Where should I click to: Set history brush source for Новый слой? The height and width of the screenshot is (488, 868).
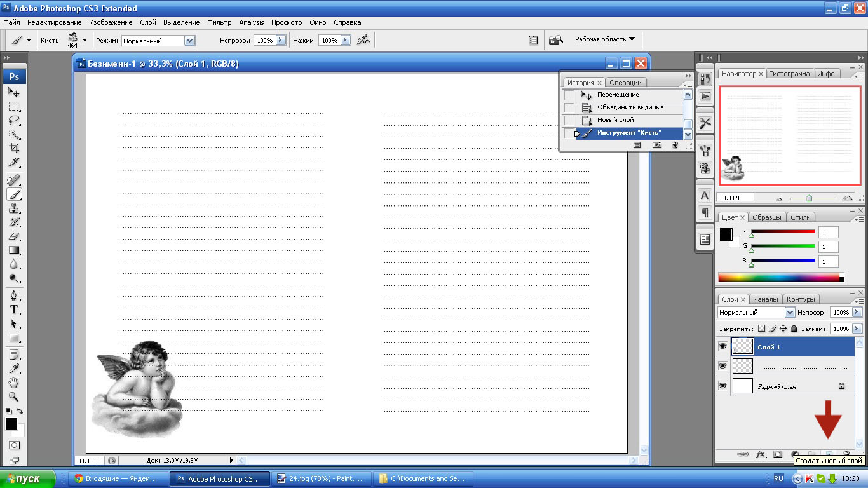pyautogui.click(x=569, y=120)
